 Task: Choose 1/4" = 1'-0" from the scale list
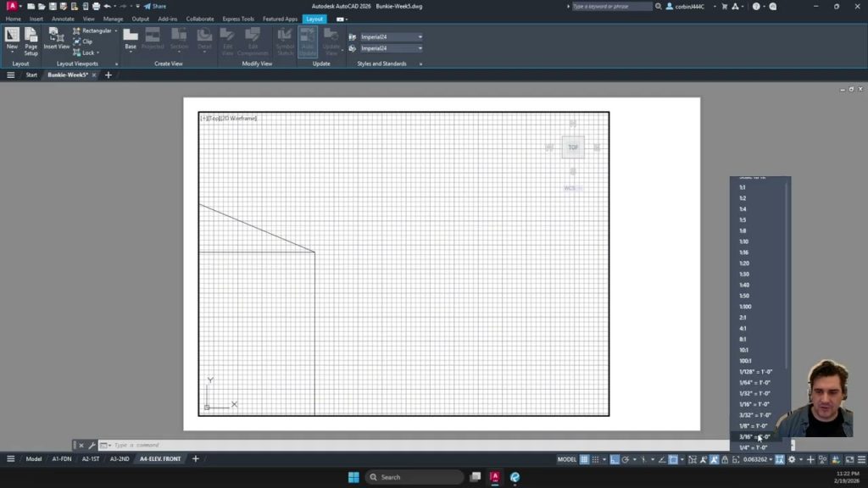(x=753, y=447)
